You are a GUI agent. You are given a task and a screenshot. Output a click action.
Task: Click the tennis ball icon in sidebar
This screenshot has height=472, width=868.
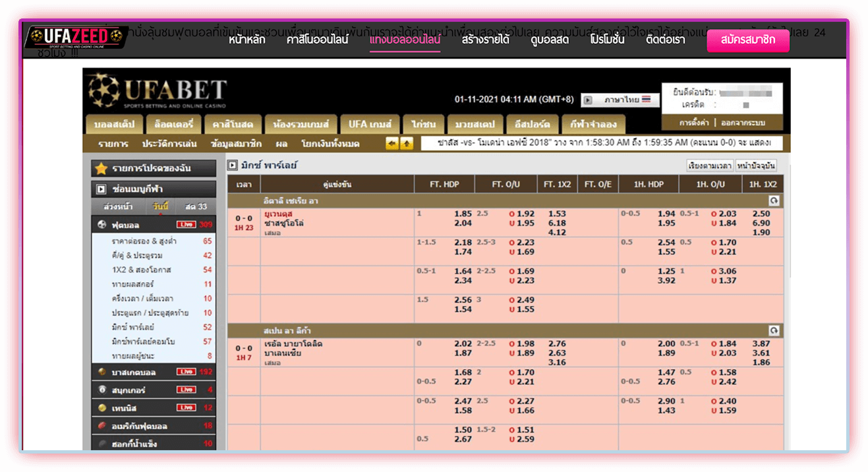102,408
